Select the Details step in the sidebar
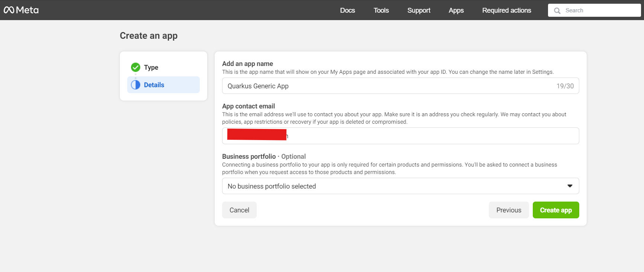Image resolution: width=644 pixels, height=272 pixels. (163, 85)
